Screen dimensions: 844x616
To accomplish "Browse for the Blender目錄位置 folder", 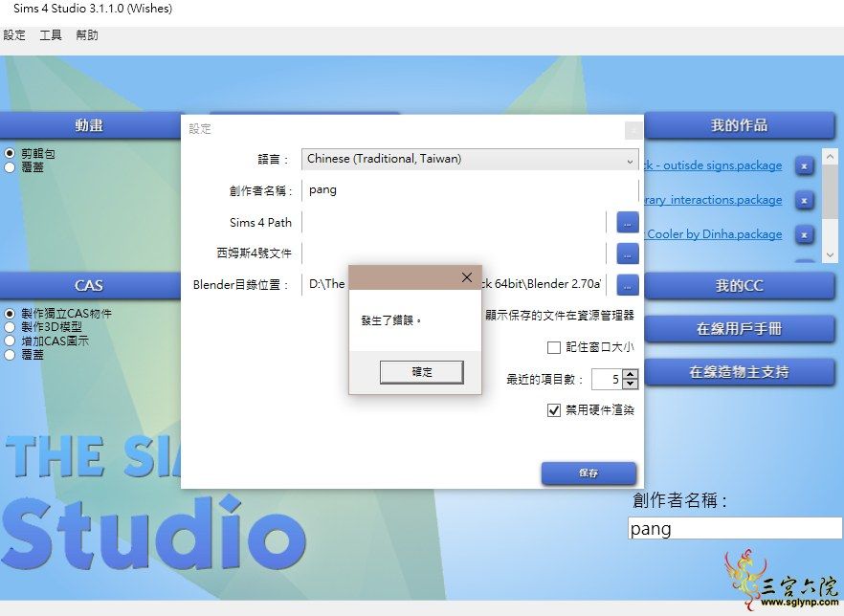I will pos(627,285).
